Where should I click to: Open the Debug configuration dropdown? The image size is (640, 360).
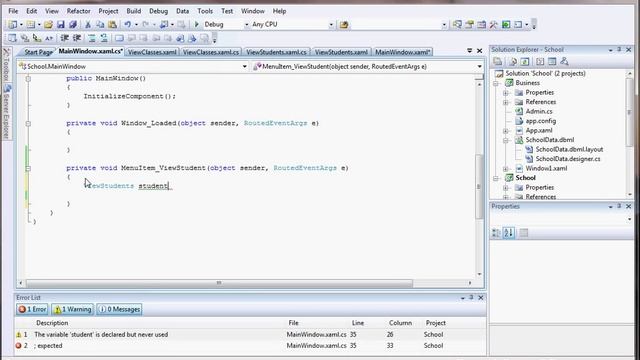coord(247,25)
